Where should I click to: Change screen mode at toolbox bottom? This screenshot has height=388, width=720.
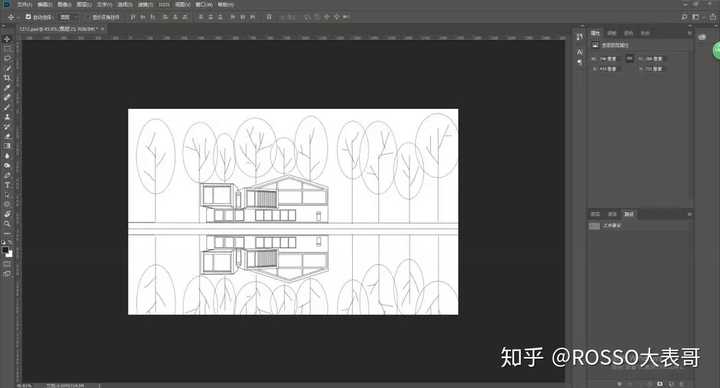7,274
